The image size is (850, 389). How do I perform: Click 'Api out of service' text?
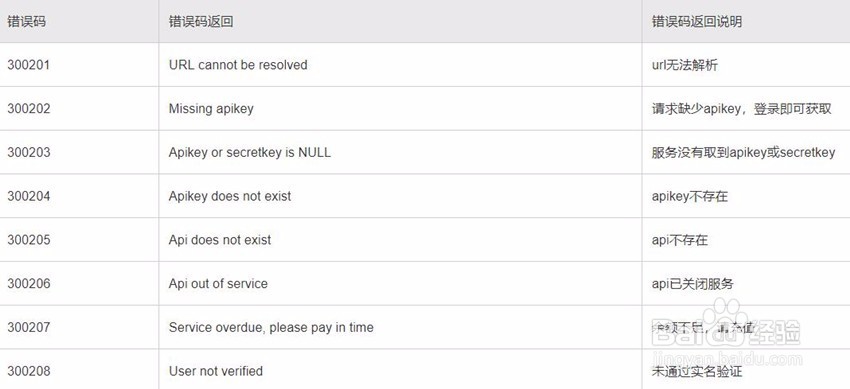(x=218, y=284)
